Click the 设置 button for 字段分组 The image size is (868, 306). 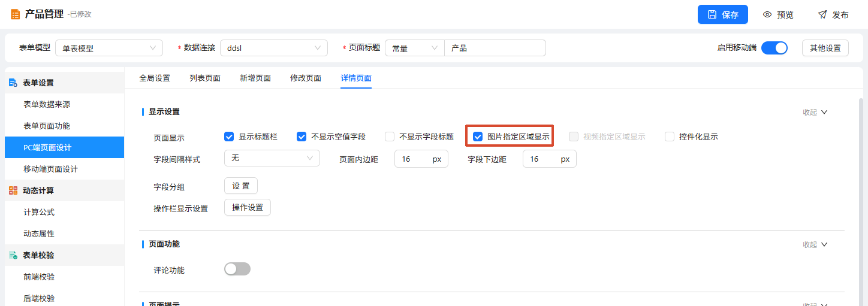click(241, 186)
